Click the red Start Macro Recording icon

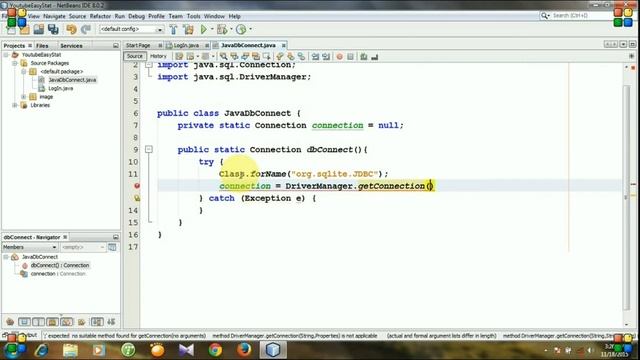coord(339,57)
